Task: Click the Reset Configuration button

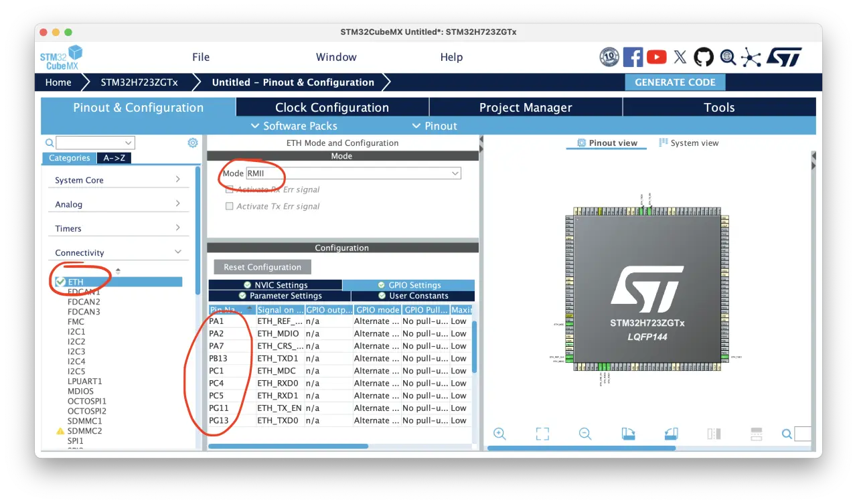Action: point(262,267)
